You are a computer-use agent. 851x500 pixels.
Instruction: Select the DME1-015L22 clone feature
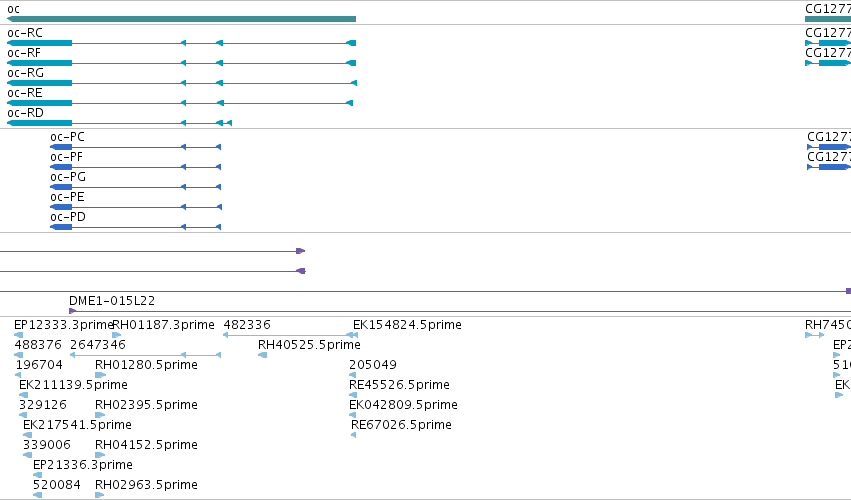coord(460,311)
